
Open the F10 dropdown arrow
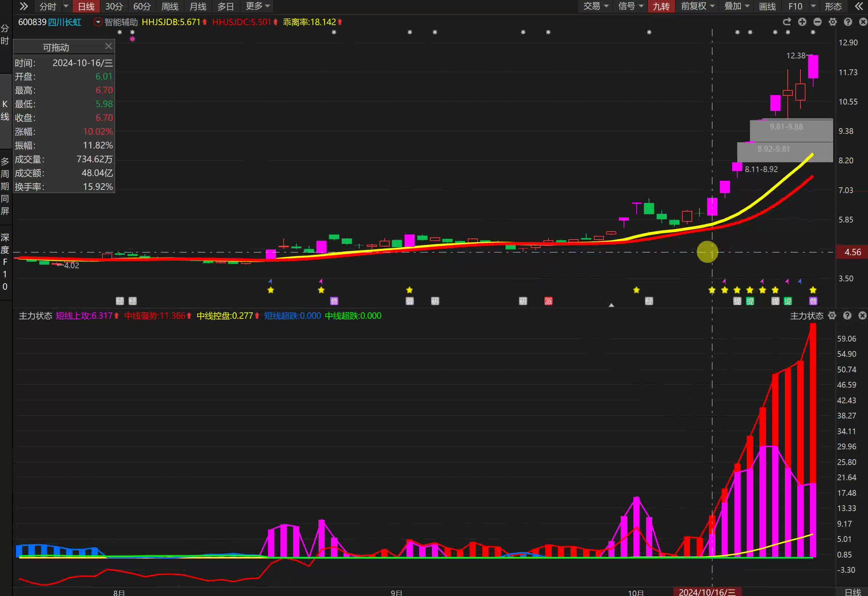click(x=813, y=6)
